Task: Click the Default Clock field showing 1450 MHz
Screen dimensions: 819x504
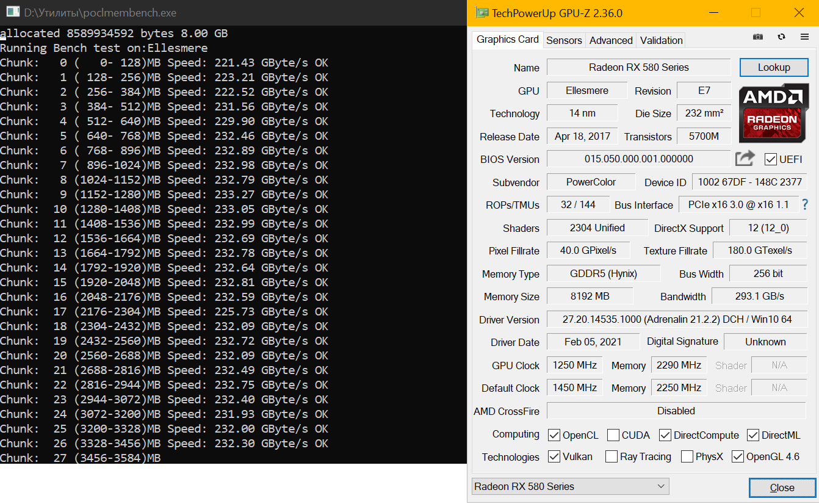Action: point(575,387)
